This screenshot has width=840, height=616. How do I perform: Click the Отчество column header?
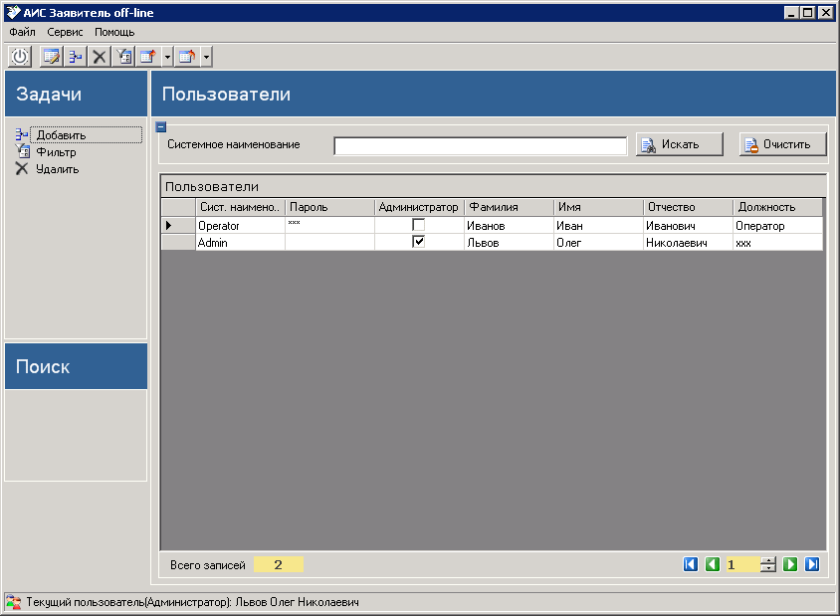click(688, 207)
